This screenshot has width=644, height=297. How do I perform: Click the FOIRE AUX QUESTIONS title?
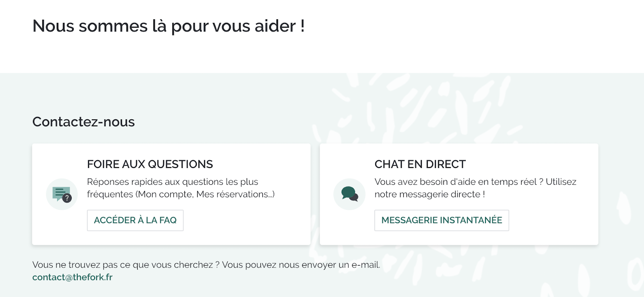[150, 164]
